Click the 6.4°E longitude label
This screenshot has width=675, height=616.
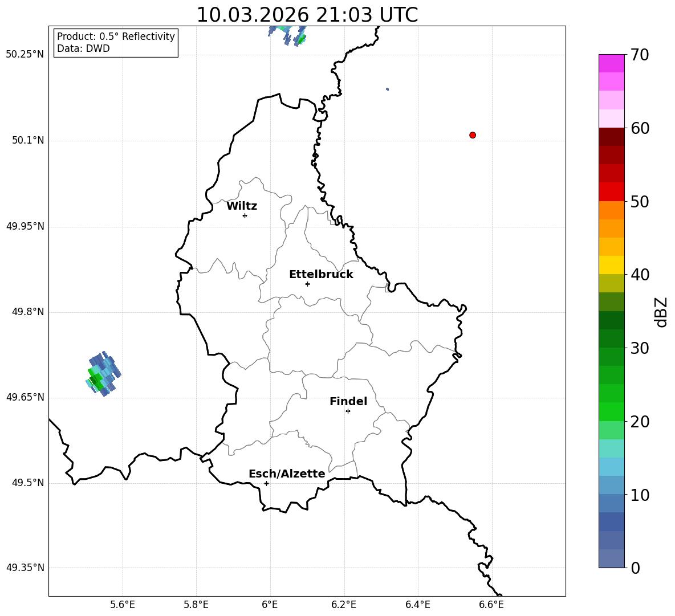coord(417,605)
